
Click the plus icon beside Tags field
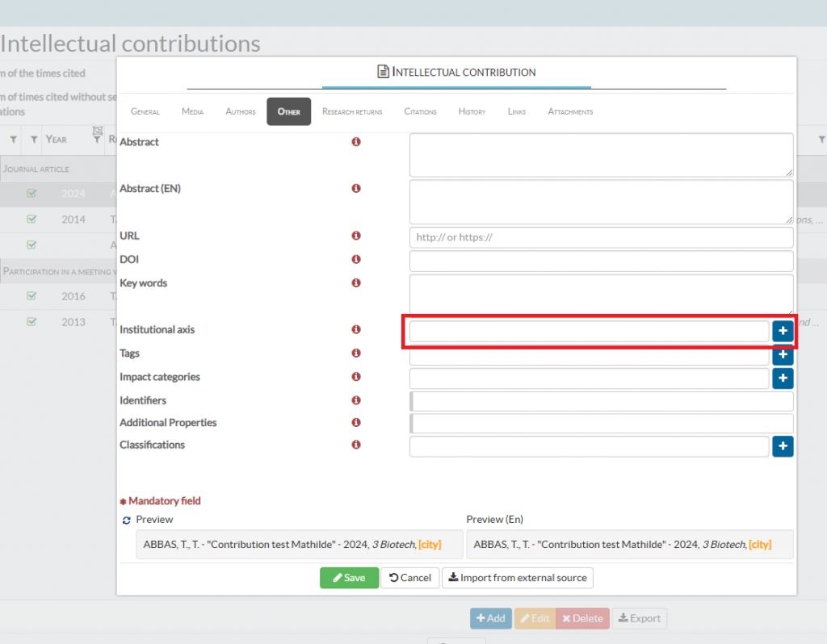(783, 354)
